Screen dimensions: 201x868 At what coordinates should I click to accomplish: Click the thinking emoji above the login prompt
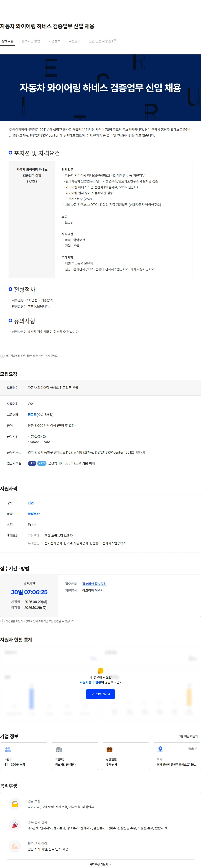[x=100, y=670]
